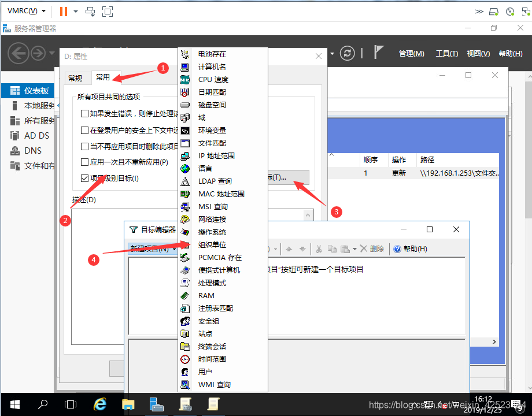532x416 pixels.
Task: Click the VMRC fullscreen icon
Action: (108, 11)
